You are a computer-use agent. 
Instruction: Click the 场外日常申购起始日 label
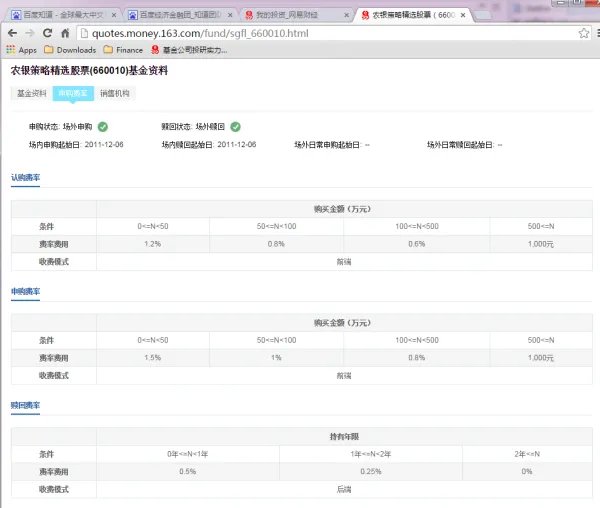[x=328, y=145]
